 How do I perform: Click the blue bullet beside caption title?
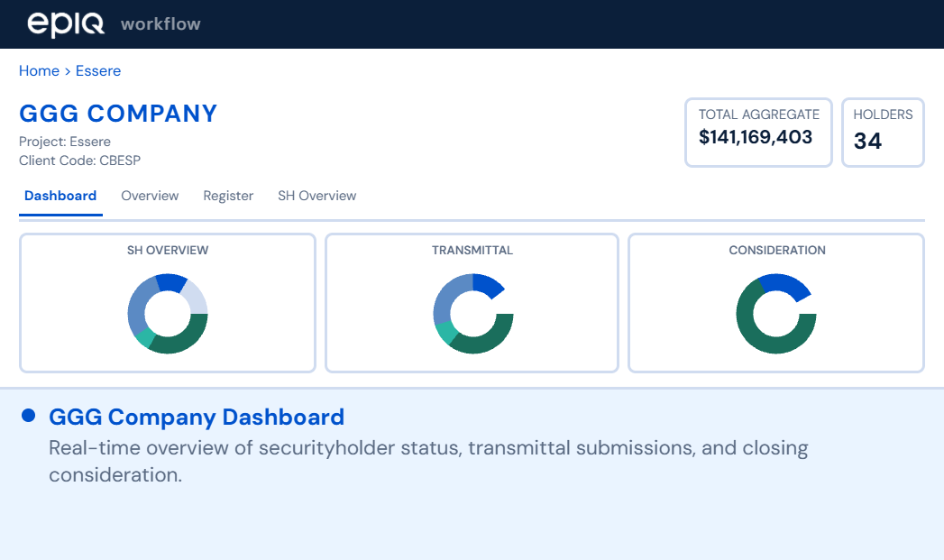[28, 416]
